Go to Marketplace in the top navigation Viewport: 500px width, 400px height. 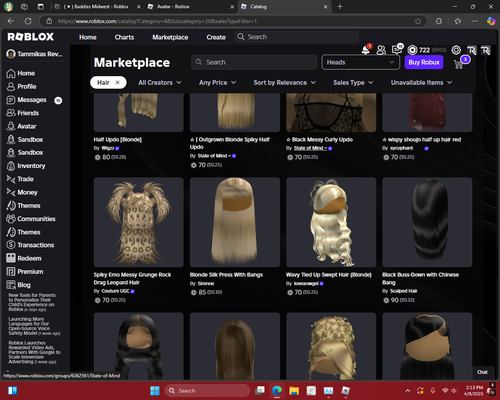pos(170,37)
